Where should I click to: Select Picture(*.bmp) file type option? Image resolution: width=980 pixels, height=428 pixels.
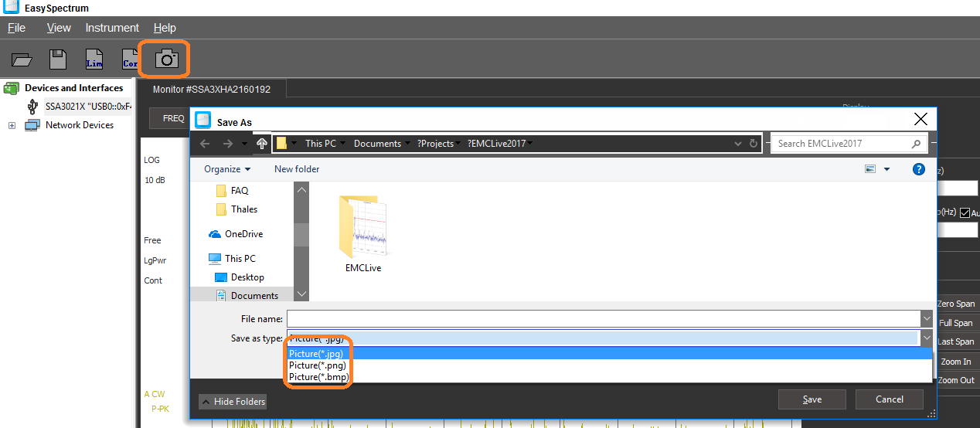tap(318, 377)
